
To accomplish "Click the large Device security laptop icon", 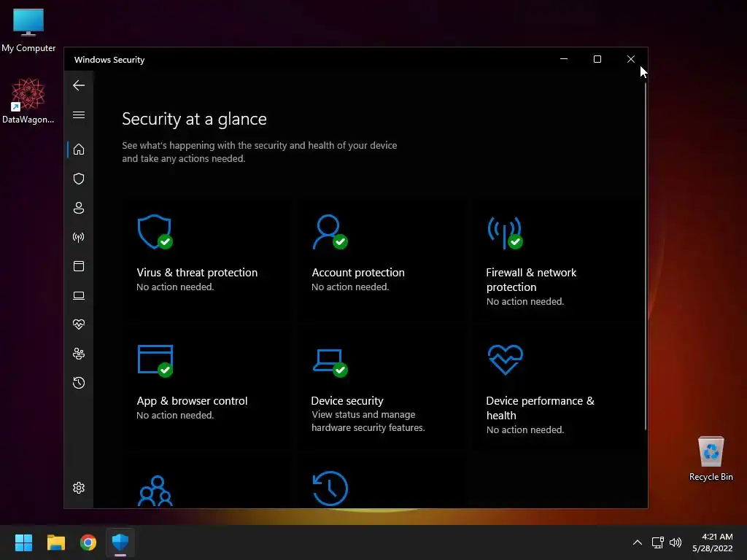I will point(330,363).
